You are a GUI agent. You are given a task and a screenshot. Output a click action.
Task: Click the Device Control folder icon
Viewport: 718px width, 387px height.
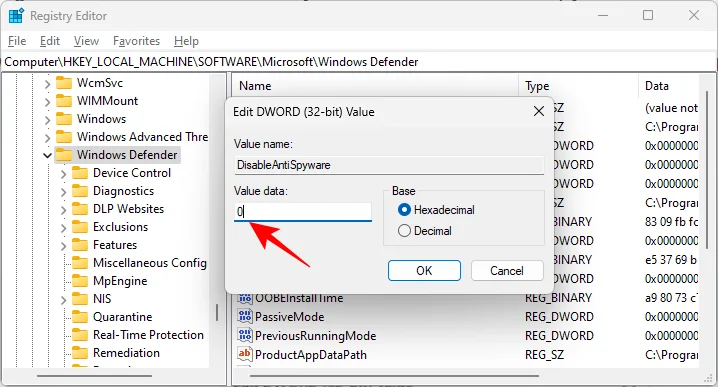(x=80, y=173)
